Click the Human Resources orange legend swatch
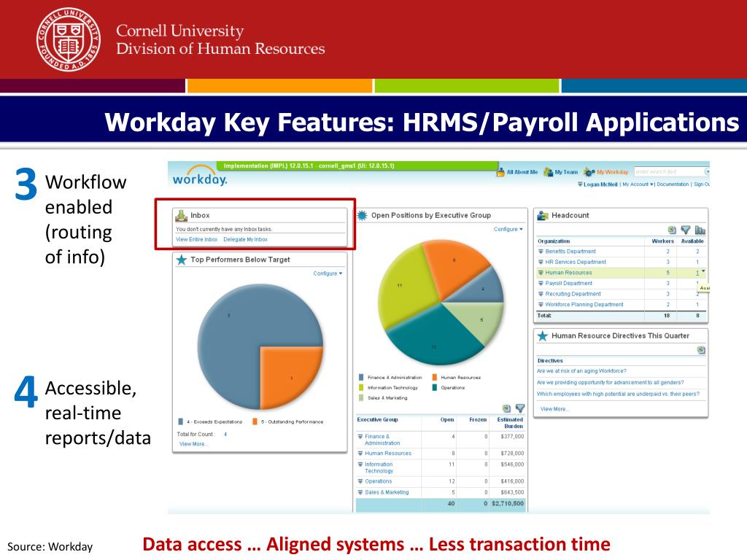This screenshot has height=560, width=747. point(435,377)
